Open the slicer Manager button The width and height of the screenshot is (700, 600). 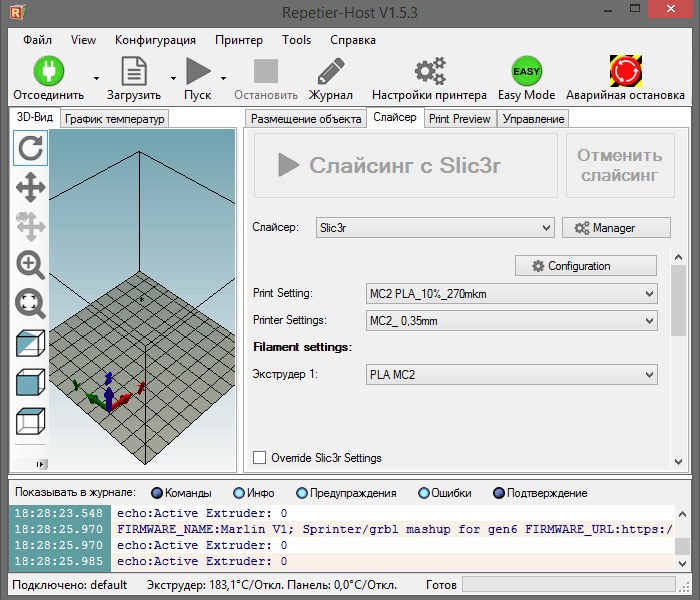point(616,228)
